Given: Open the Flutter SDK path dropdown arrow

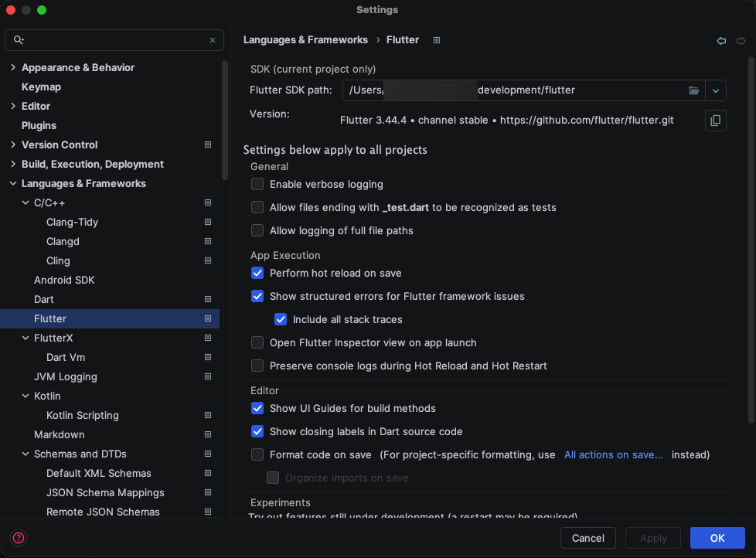Looking at the screenshot, I should click(716, 90).
